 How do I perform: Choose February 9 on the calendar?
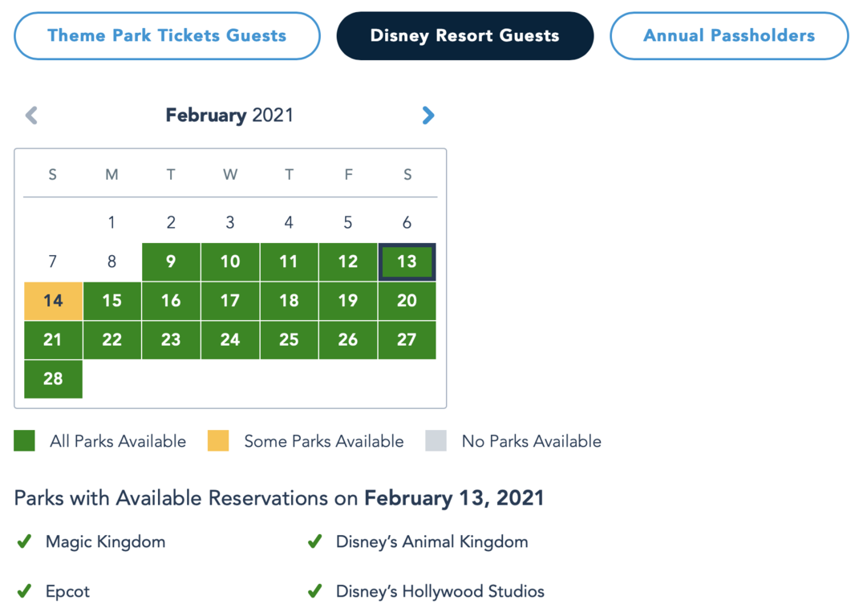pos(171,261)
